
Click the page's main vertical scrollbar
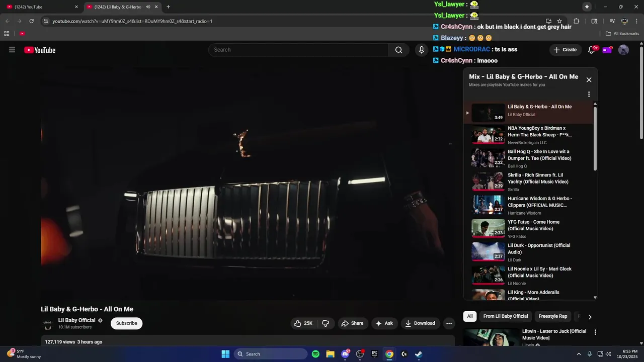pos(641,93)
